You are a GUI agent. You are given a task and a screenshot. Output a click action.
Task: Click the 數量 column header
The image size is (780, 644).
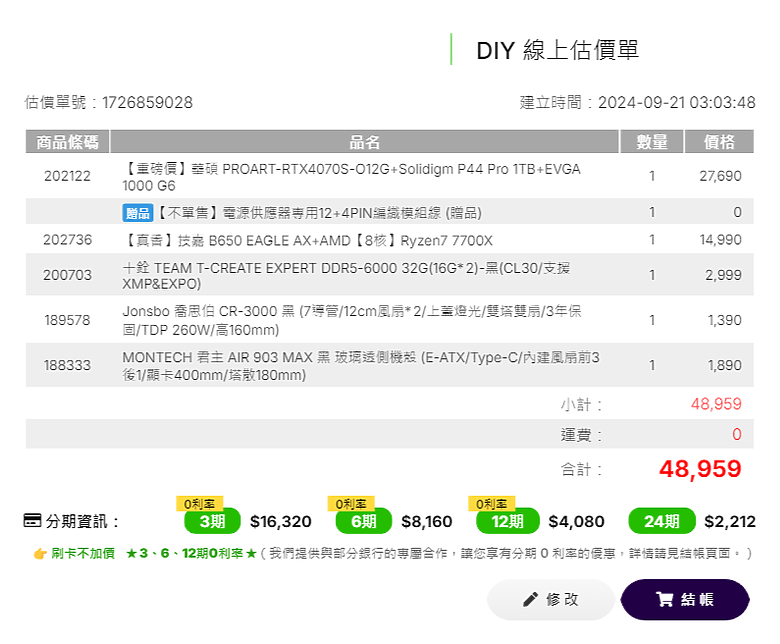pos(652,142)
